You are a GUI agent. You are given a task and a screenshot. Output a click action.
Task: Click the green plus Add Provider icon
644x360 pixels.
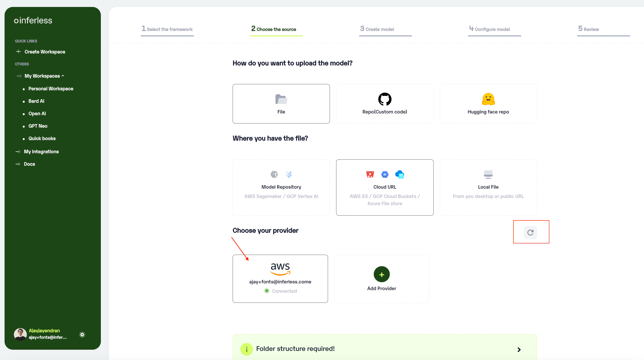pyautogui.click(x=381, y=274)
